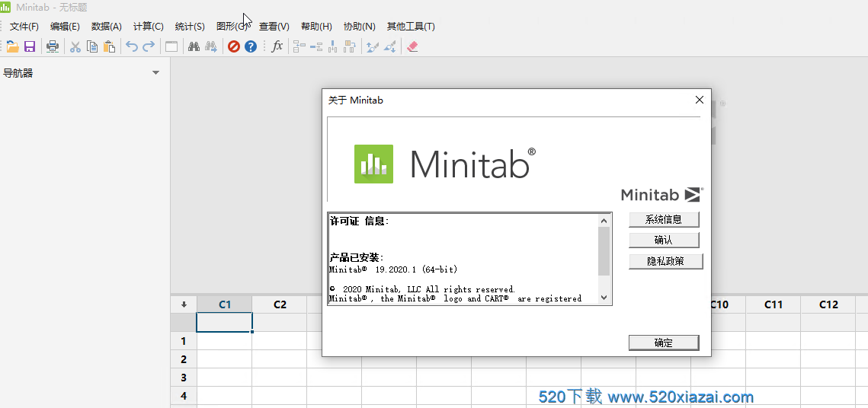Click the 确认 button
This screenshot has width=868, height=408.
(x=664, y=240)
